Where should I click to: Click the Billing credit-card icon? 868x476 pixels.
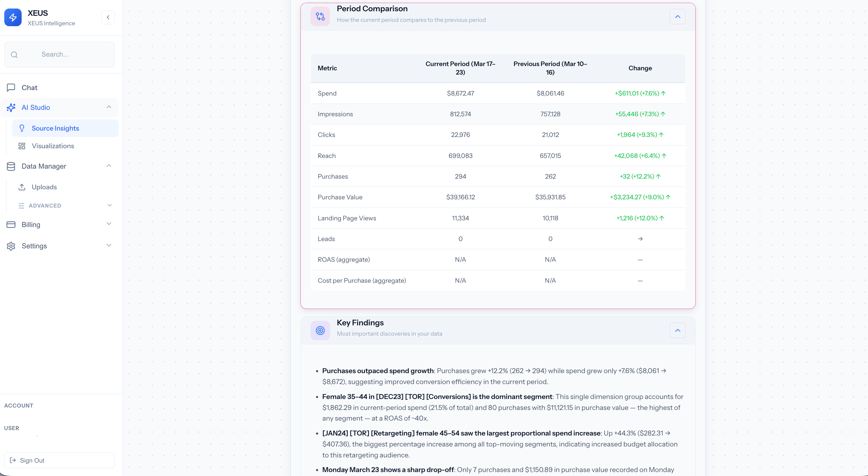click(x=11, y=224)
